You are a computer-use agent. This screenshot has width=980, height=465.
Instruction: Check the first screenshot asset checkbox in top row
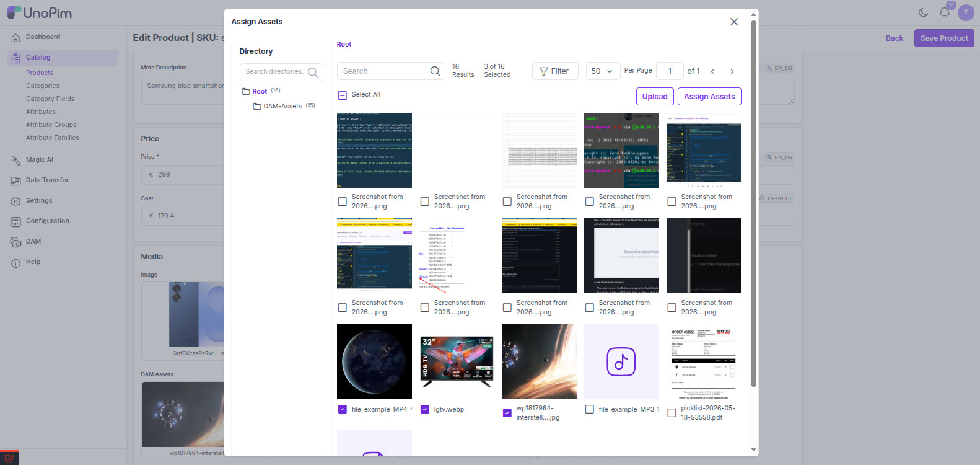coord(343,201)
